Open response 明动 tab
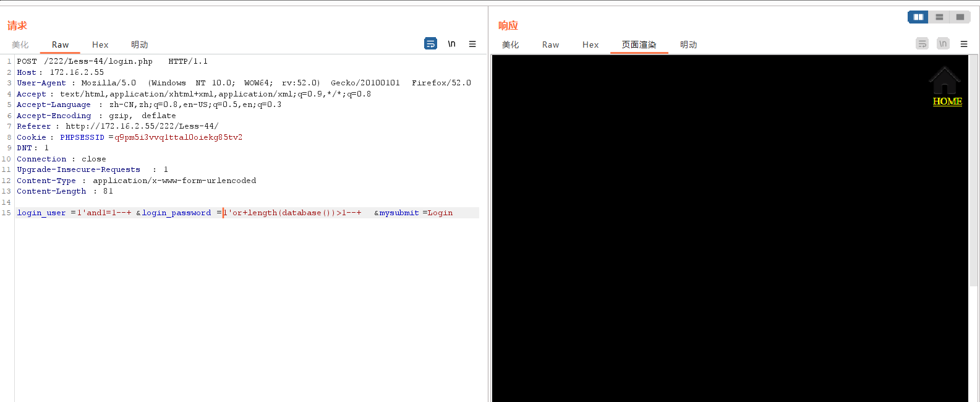The image size is (980, 402). coord(689,45)
